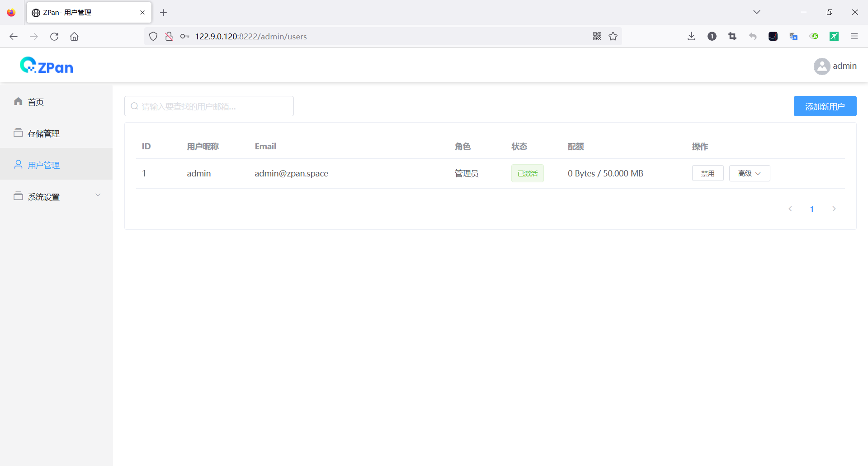Viewport: 868px width, 466px height.
Task: Click the 添加新用户 button
Action: pos(825,106)
